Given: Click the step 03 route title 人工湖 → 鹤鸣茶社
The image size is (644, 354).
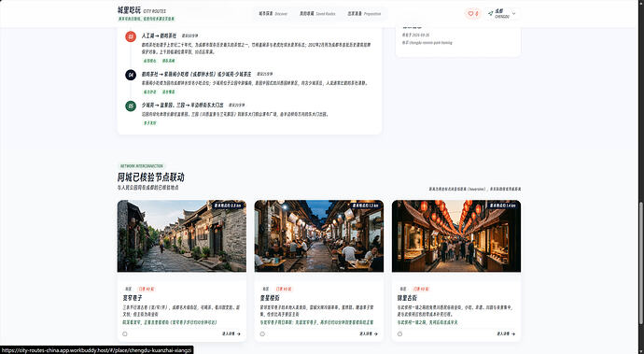Looking at the screenshot, I should pos(160,35).
